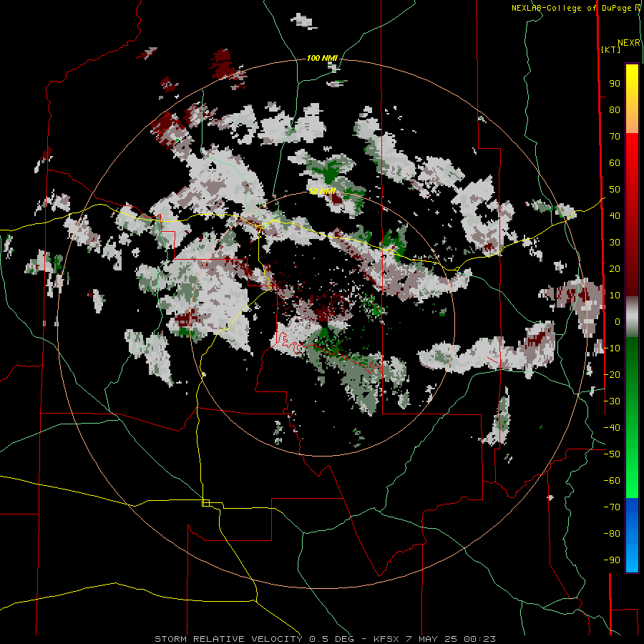
Task: Click the Storm Relative Velocity caption text
Action: tap(326, 639)
